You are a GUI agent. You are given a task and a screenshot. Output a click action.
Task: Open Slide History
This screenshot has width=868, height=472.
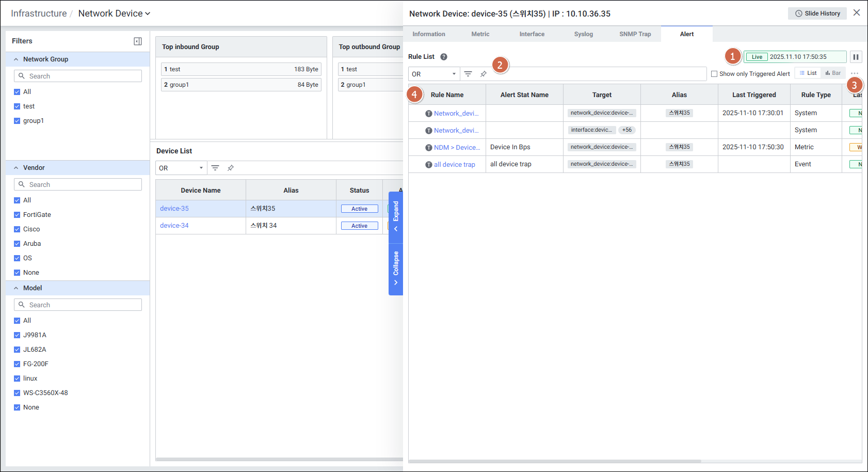click(x=817, y=13)
